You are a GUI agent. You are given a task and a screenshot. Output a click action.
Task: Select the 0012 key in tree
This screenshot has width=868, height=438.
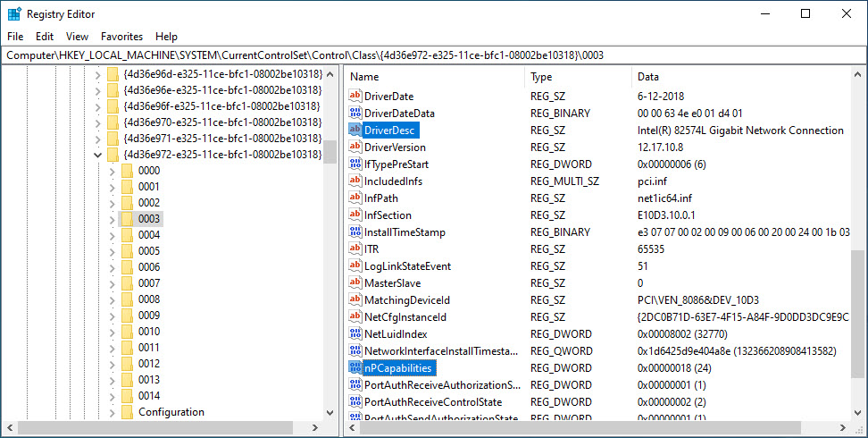(149, 364)
